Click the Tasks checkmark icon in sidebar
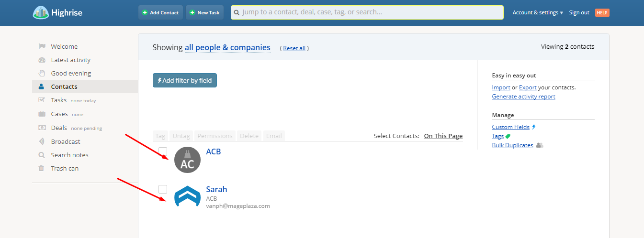Viewport: 644px width, 238px height. (42, 100)
